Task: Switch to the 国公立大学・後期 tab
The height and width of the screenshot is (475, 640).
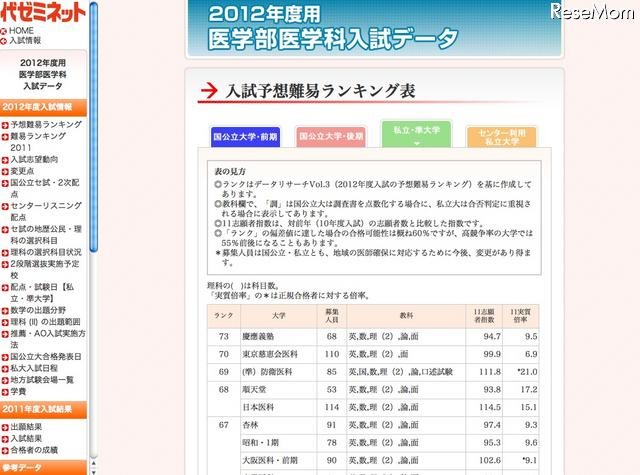Action: (x=329, y=138)
